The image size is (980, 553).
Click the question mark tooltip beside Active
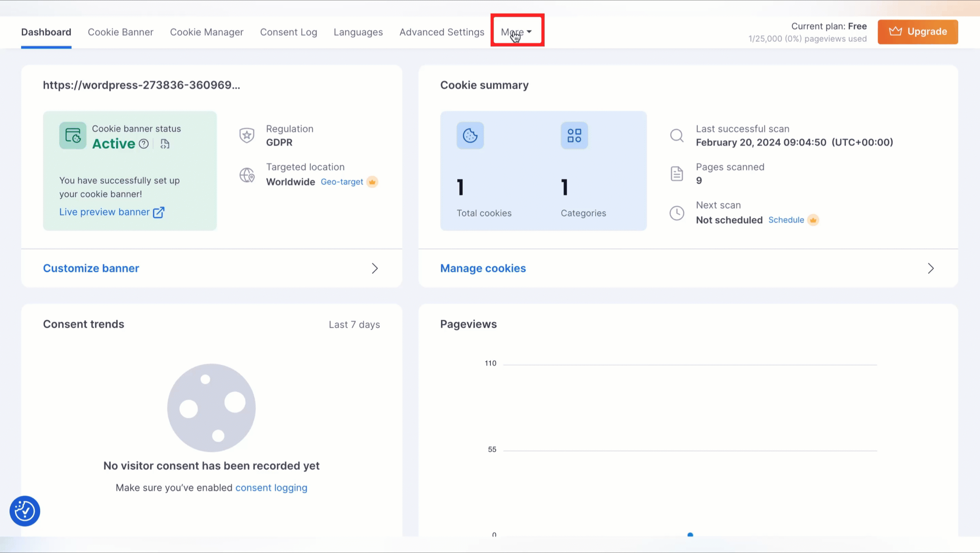pyautogui.click(x=144, y=144)
